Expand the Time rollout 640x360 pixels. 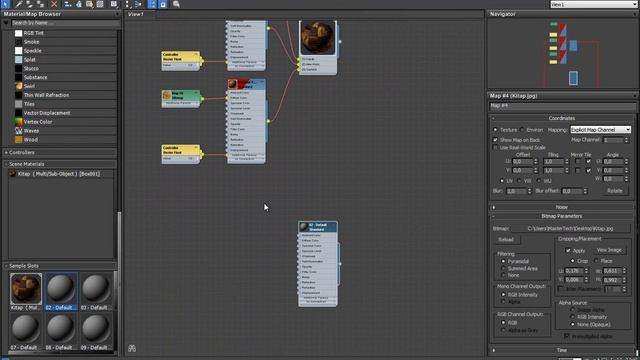[562, 350]
